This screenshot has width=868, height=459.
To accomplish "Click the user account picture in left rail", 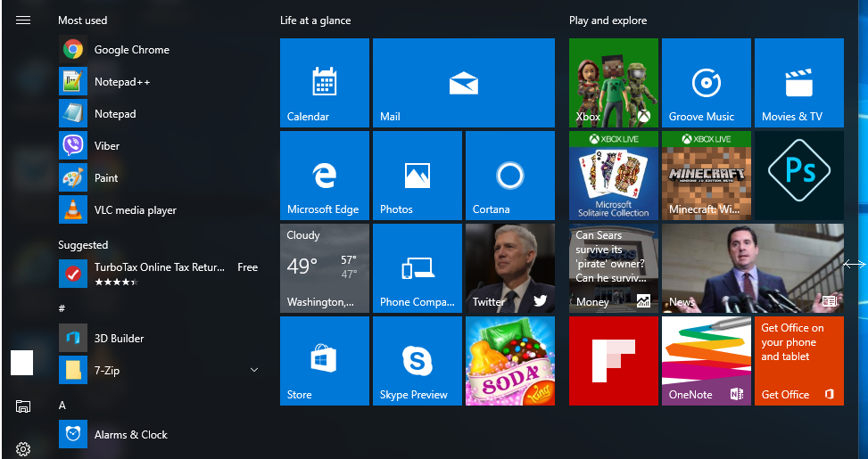I will point(22,363).
